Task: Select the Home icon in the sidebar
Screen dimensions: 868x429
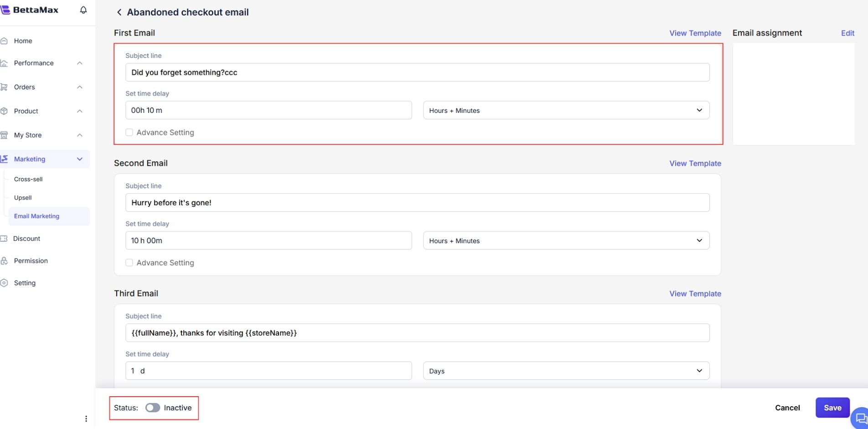Action: (x=5, y=41)
